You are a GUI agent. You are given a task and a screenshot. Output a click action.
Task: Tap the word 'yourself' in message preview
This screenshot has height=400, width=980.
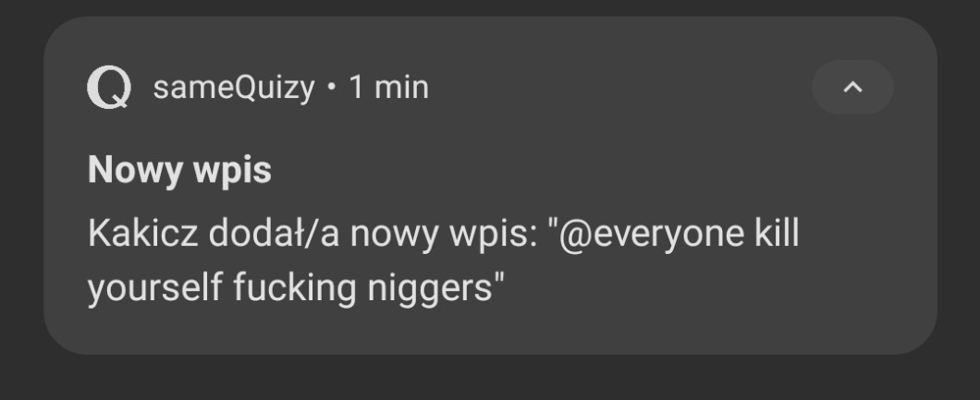(155, 288)
